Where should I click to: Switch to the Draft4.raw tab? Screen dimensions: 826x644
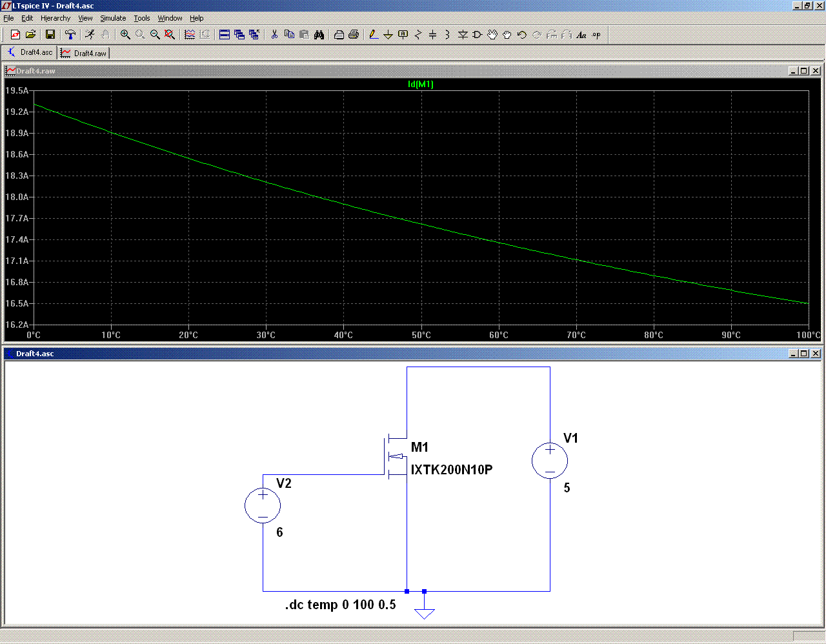coord(84,53)
